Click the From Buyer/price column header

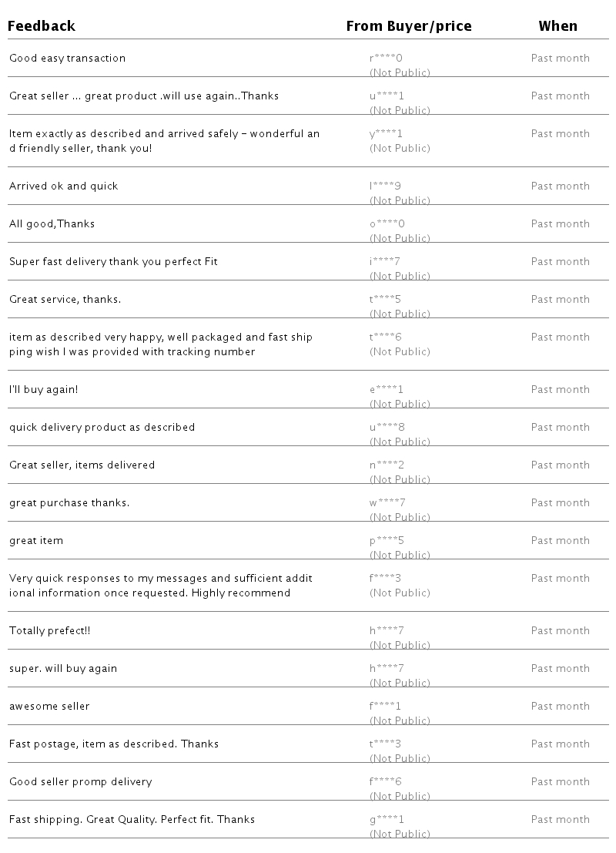(x=408, y=26)
